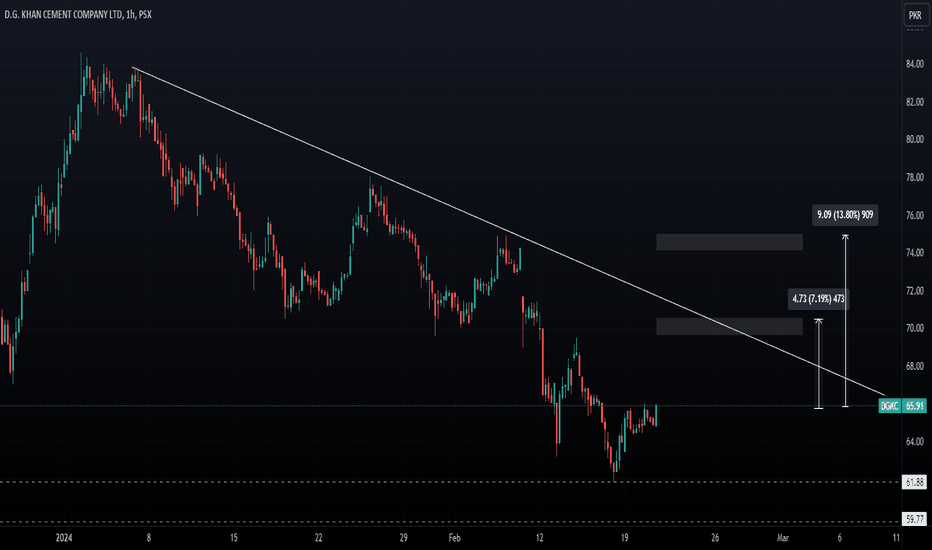Viewport: 932px width, 550px height.
Task: Click the 68.00 price axis label
Action: (x=915, y=366)
